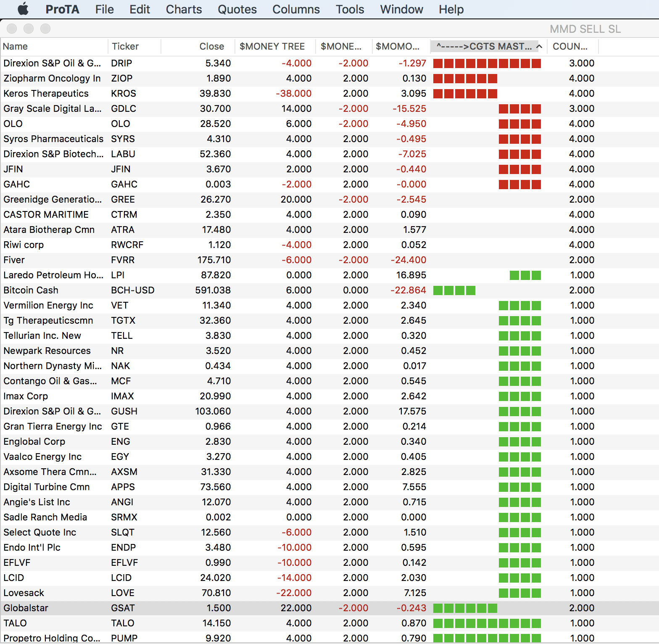
Task: Click the red signal bar for DRIP
Action: pyautogui.click(x=487, y=63)
